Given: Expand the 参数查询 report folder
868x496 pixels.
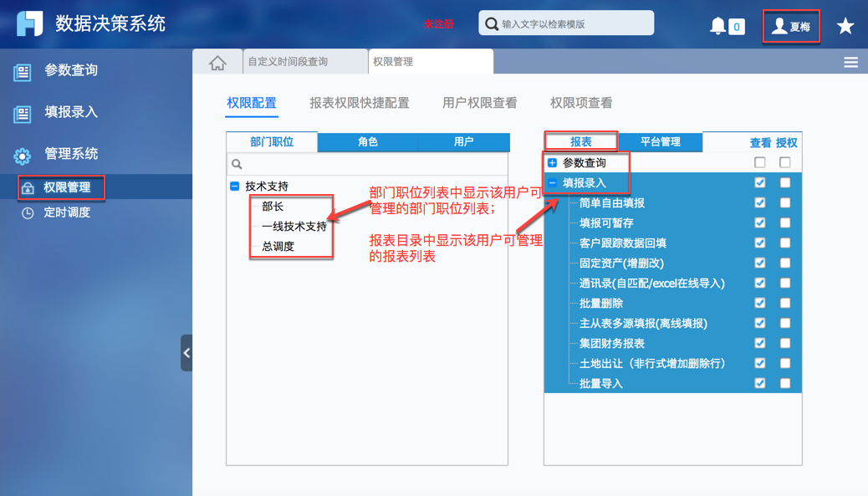Looking at the screenshot, I should point(552,163).
